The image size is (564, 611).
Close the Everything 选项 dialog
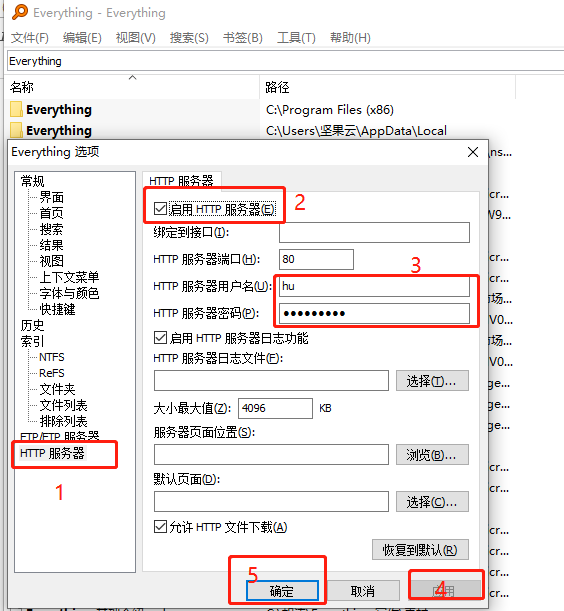[473, 152]
